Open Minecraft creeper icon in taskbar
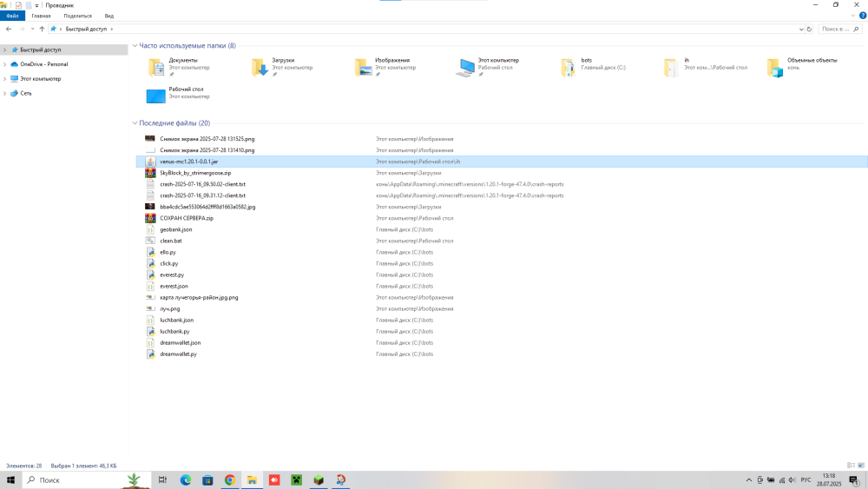The image size is (868, 489). click(297, 479)
